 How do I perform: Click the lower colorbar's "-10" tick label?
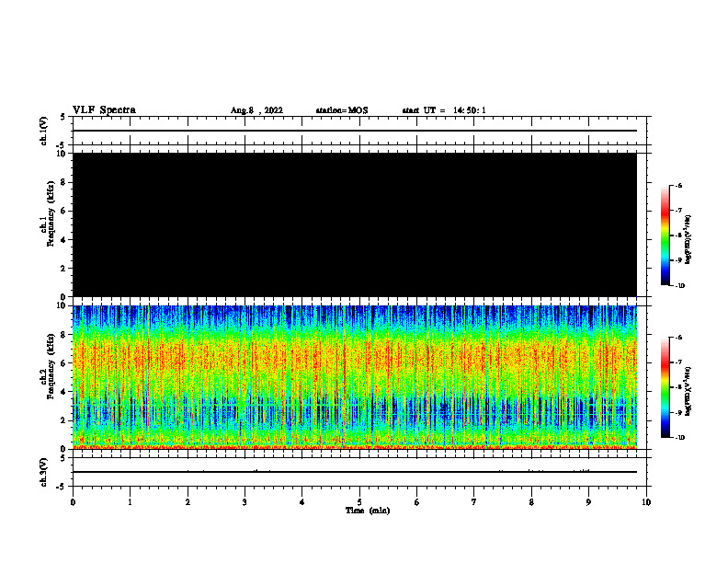pyautogui.click(x=680, y=438)
